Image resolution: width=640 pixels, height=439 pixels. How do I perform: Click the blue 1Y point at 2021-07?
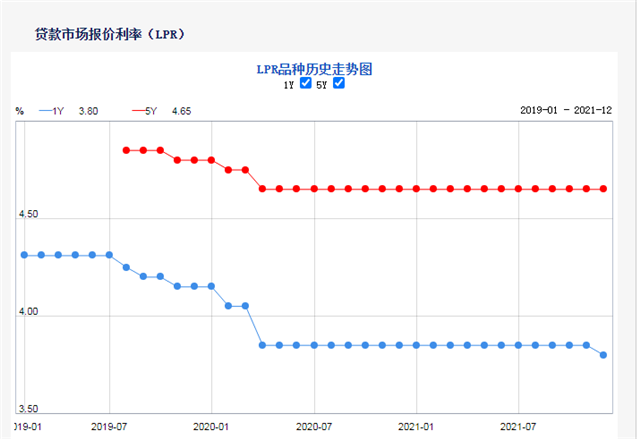coord(518,345)
